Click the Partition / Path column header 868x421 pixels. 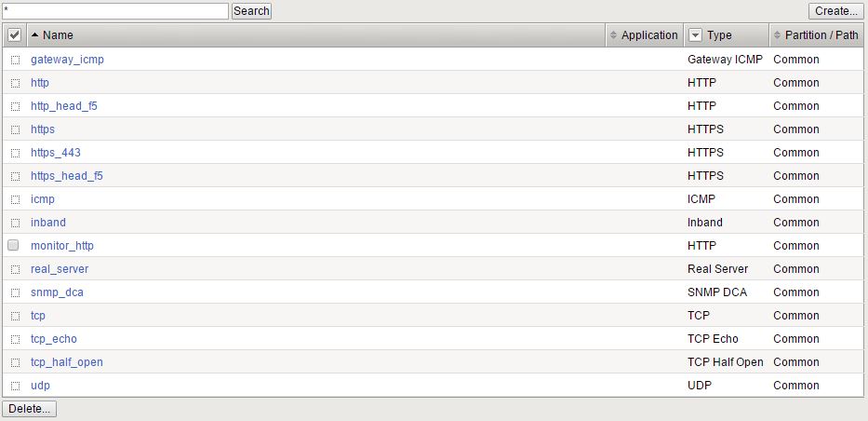[x=821, y=35]
